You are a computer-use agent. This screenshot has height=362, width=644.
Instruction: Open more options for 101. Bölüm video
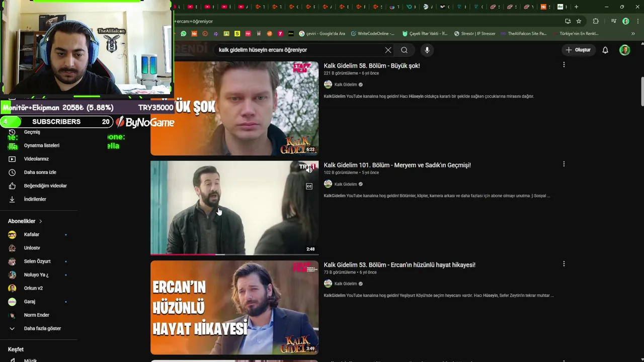563,164
